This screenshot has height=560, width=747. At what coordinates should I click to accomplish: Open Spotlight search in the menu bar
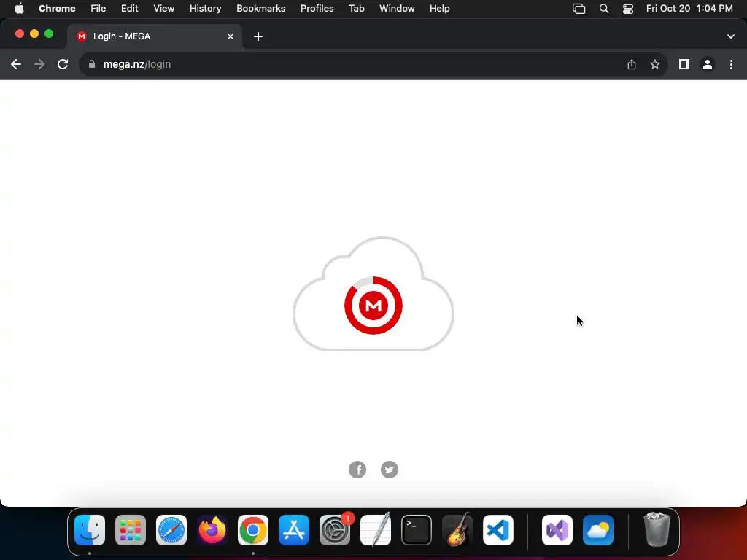click(604, 9)
